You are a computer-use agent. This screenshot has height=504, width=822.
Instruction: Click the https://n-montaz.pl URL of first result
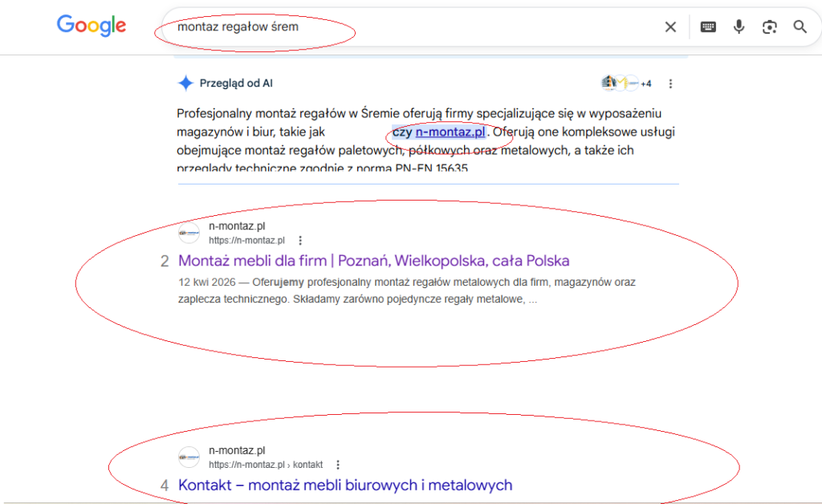pos(246,241)
